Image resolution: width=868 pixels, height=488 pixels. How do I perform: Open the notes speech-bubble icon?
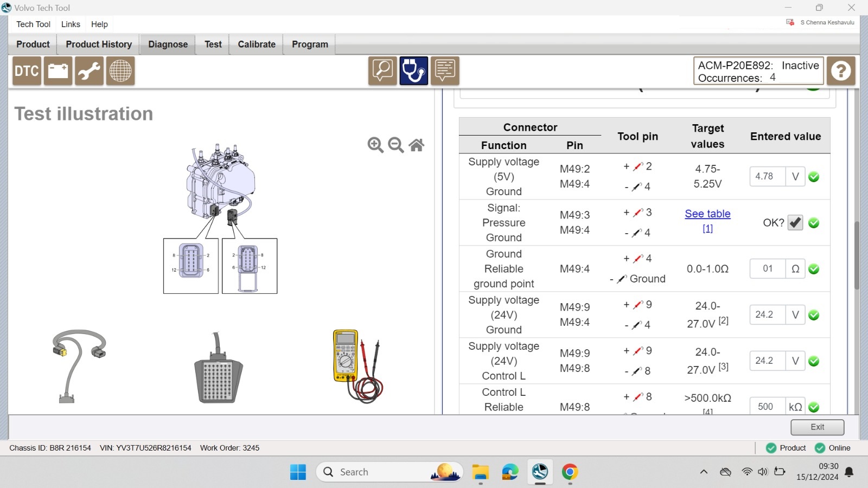(x=445, y=71)
